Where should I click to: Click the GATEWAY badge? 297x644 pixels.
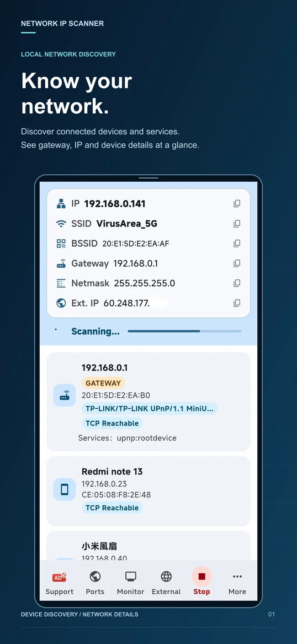click(x=103, y=383)
